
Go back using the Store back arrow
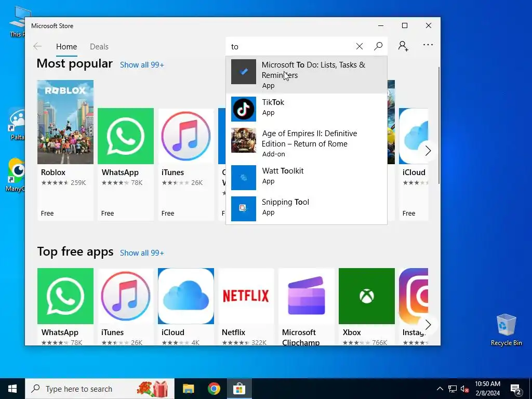[x=37, y=46]
